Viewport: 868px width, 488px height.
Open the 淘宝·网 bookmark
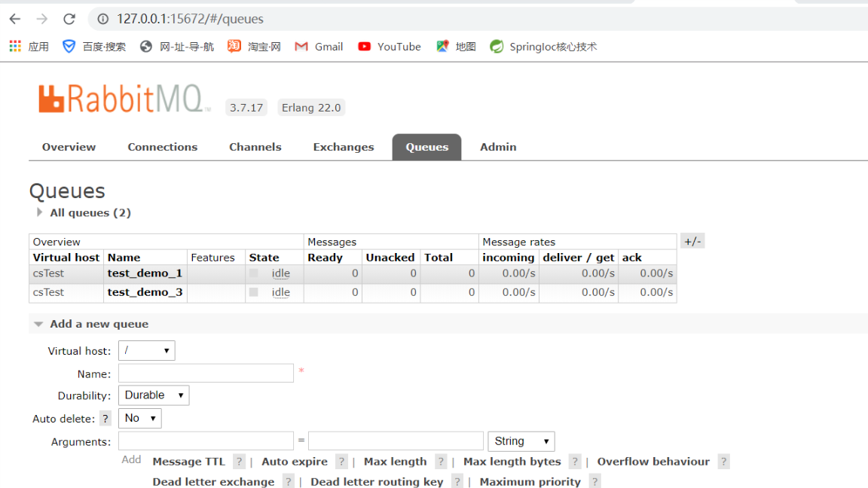pyautogui.click(x=254, y=47)
